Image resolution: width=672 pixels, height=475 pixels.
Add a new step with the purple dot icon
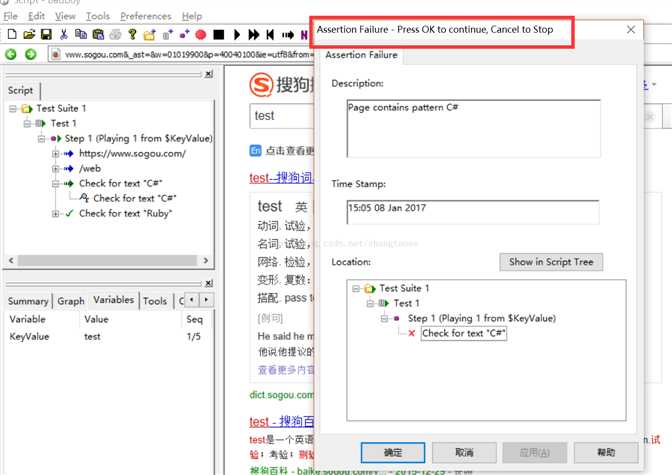click(184, 34)
